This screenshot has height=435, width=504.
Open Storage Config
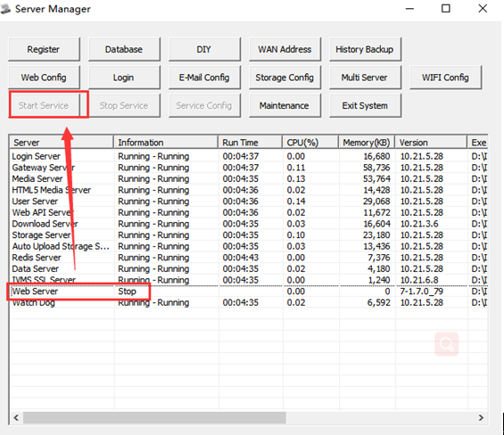(x=285, y=78)
